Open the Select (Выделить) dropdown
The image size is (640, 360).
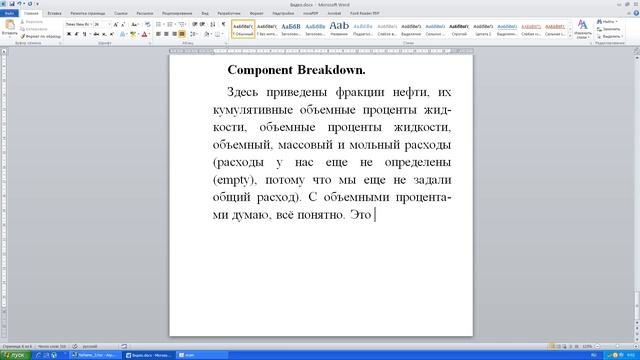(x=609, y=36)
